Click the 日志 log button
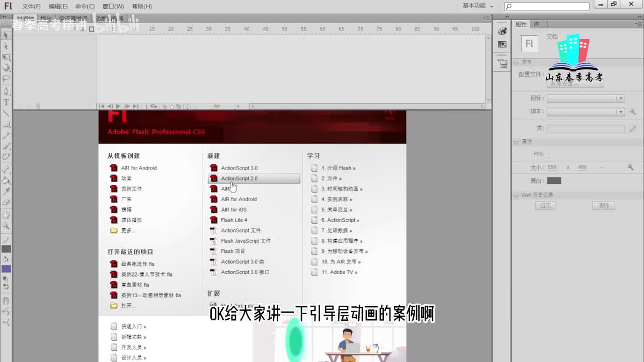The height and width of the screenshot is (362, 644). coord(545,206)
